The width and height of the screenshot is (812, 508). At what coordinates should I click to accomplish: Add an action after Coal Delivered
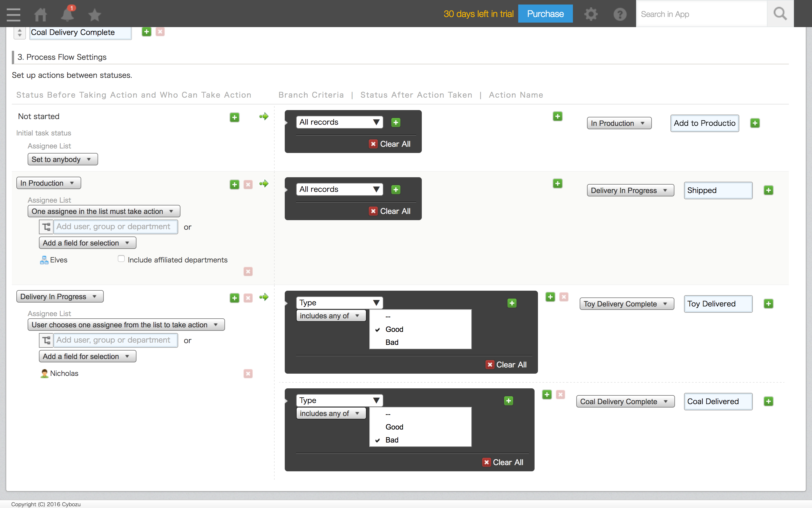[x=768, y=401]
